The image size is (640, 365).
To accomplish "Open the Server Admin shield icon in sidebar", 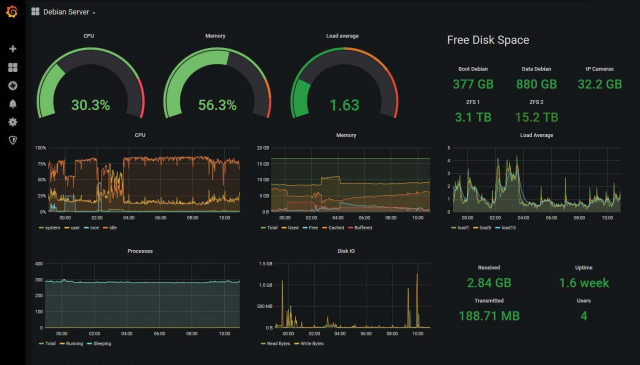I will (x=13, y=140).
